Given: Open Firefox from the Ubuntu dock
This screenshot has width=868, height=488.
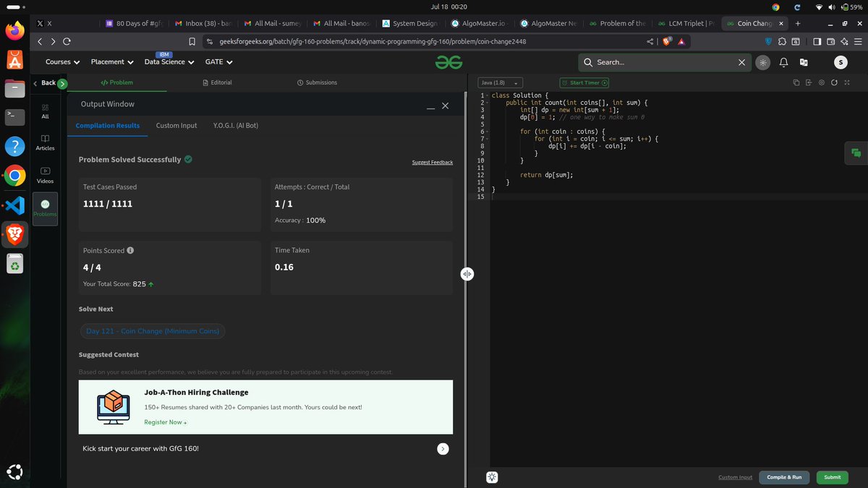Looking at the screenshot, I should tap(14, 30).
